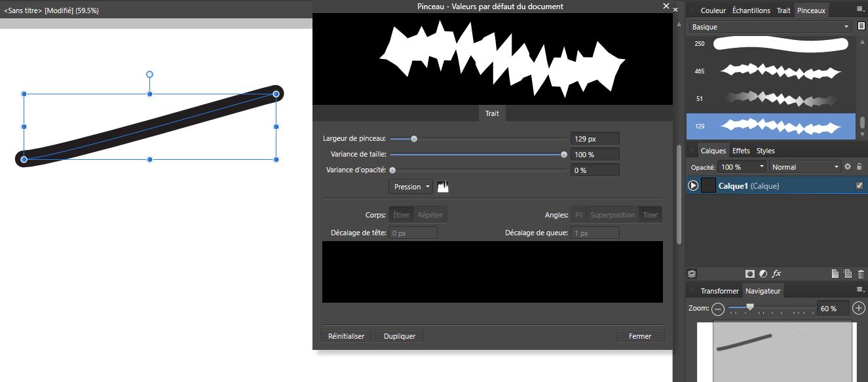
Task: Delete layer with the trash icon
Action: click(861, 274)
